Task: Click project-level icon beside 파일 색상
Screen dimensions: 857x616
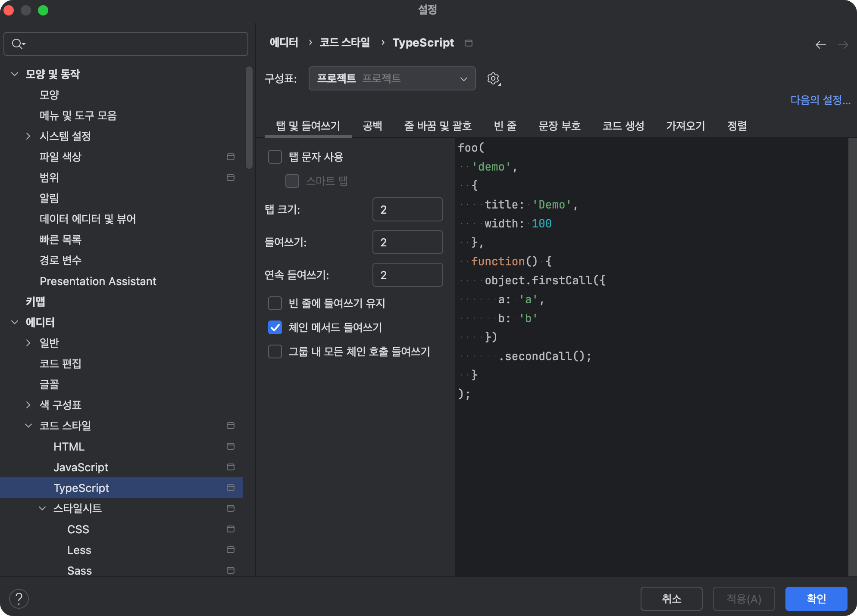Action: (x=231, y=157)
